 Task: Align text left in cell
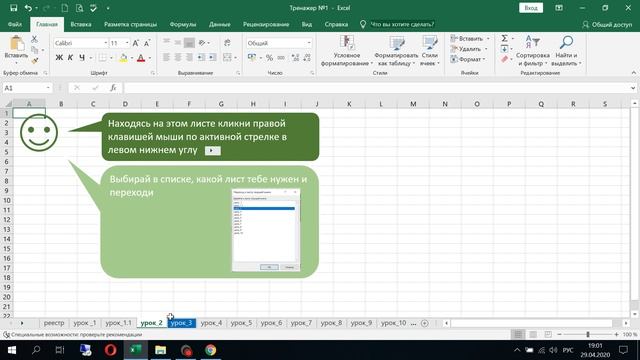pos(166,58)
